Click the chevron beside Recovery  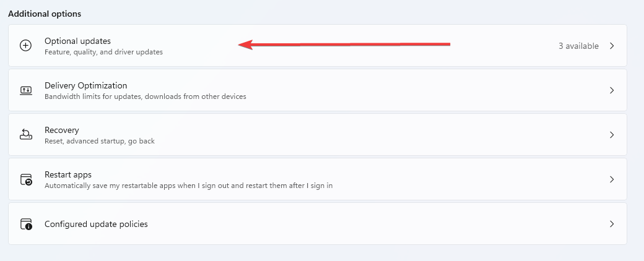click(612, 135)
